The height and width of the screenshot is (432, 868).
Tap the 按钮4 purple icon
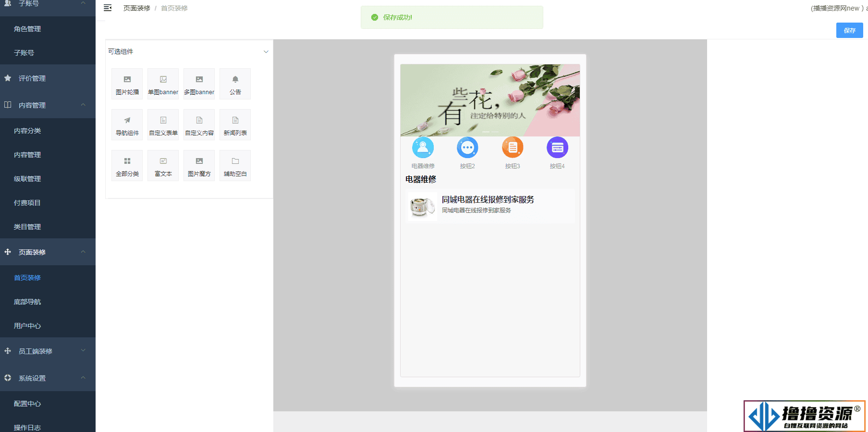(x=557, y=148)
